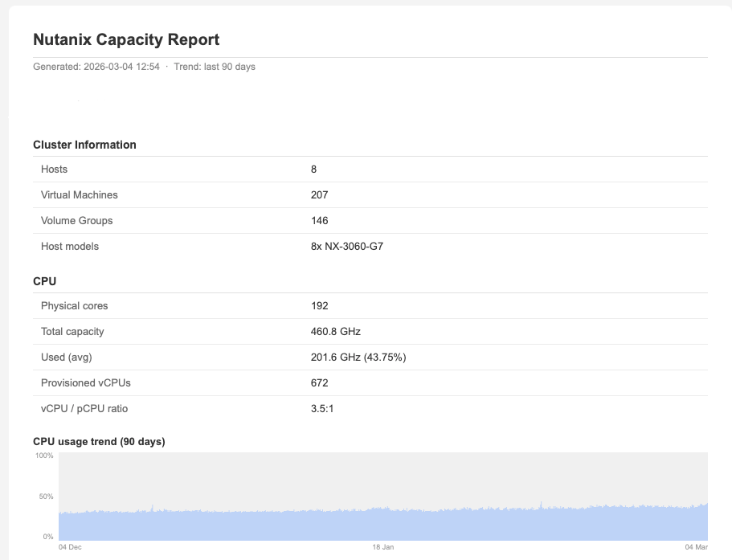This screenshot has height=560, width=732.
Task: Click the Hosts row label
Action: click(54, 170)
